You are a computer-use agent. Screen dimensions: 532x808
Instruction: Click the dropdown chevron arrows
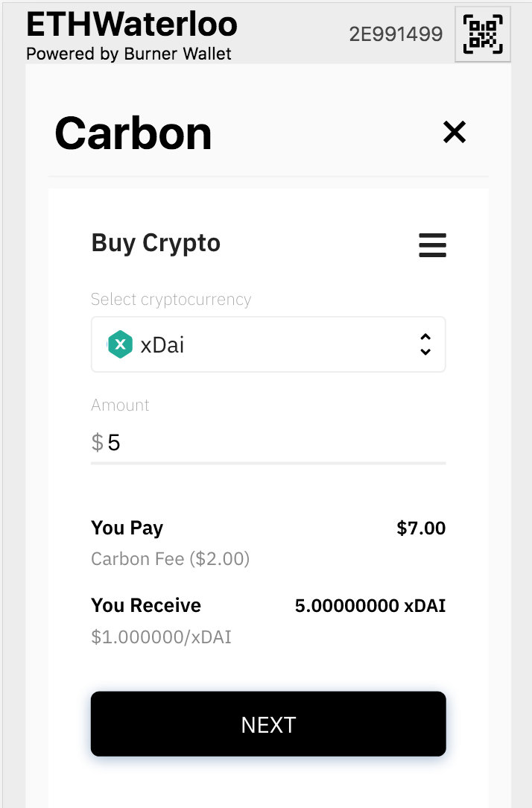click(425, 344)
